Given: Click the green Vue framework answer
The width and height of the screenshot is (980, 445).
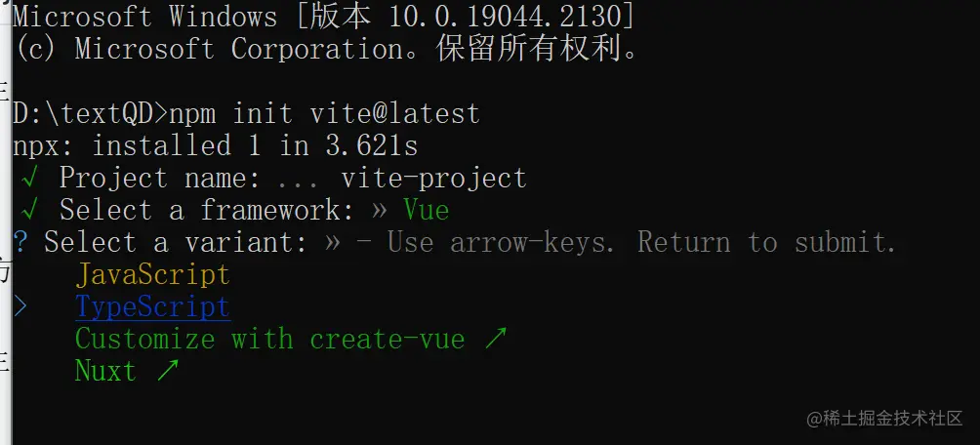Looking at the screenshot, I should tap(426, 210).
